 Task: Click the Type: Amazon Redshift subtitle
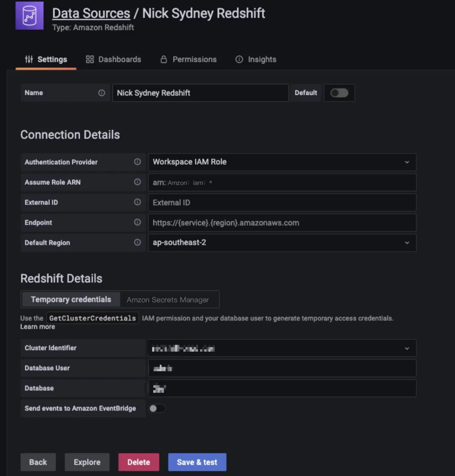[x=93, y=28]
